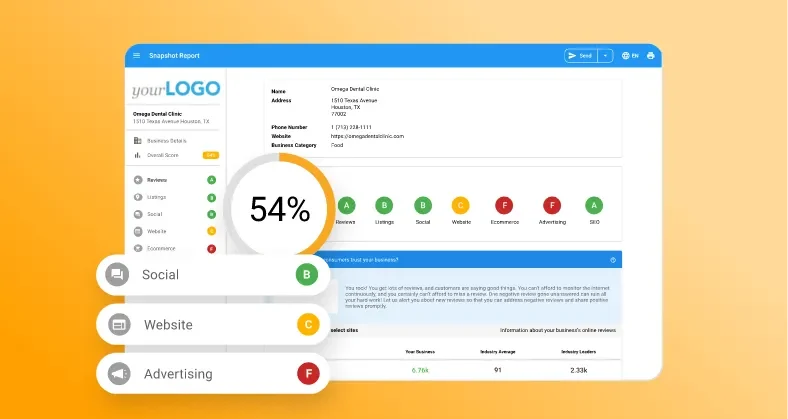
Task: Click the megaphone icon on Advertising card
Action: click(118, 374)
